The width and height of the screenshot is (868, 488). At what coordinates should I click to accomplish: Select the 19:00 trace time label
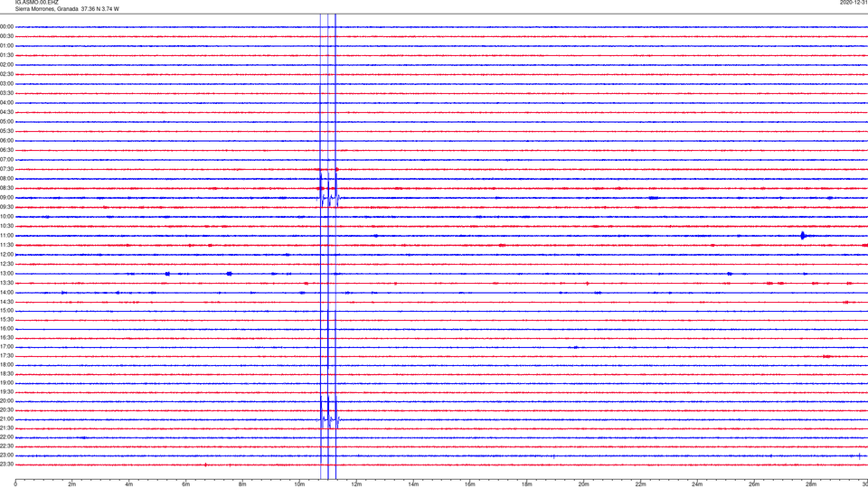click(6, 383)
